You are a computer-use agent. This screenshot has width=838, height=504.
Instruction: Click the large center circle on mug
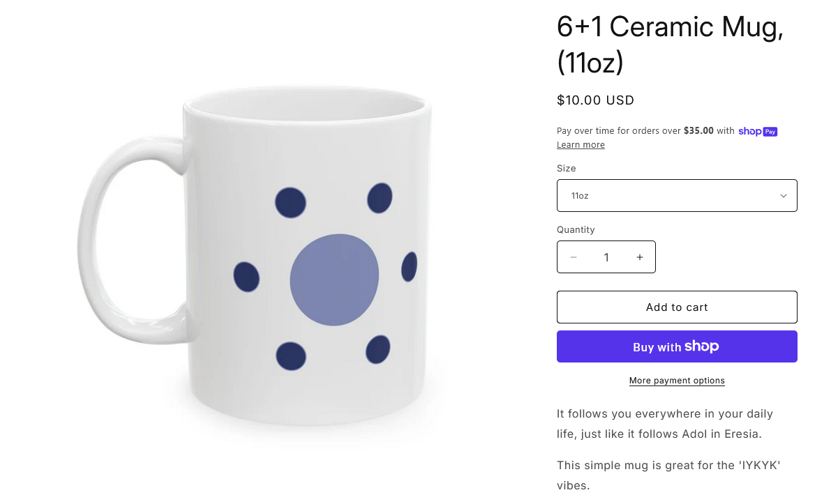click(334, 280)
